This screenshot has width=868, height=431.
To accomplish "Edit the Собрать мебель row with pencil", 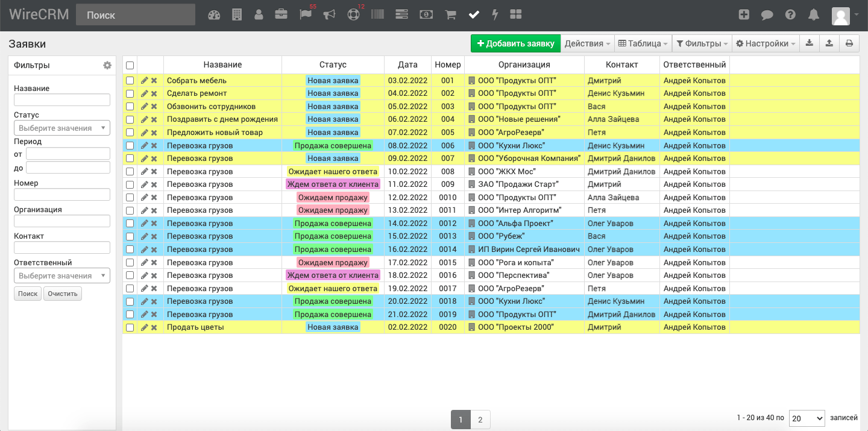I will coord(144,80).
